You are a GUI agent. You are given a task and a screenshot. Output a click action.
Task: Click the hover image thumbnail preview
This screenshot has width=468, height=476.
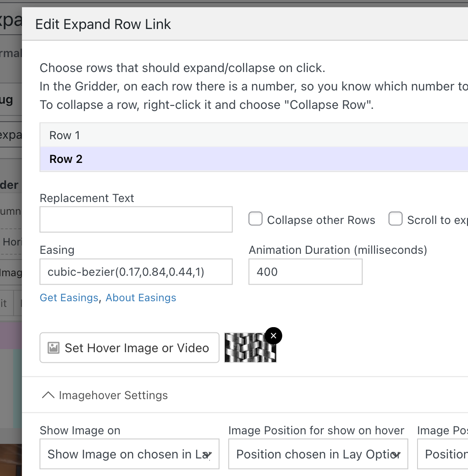248,348
